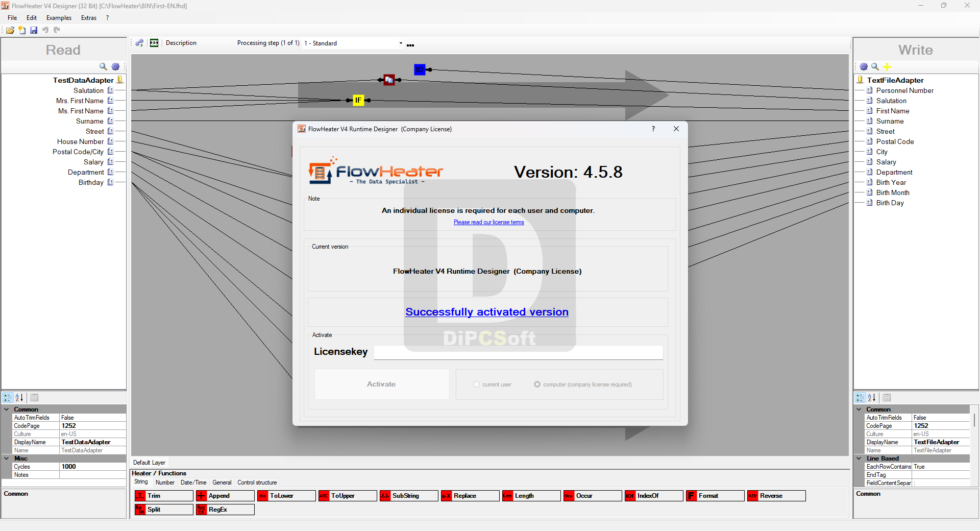
Task: Click the Append heater button
Action: [x=225, y=496]
